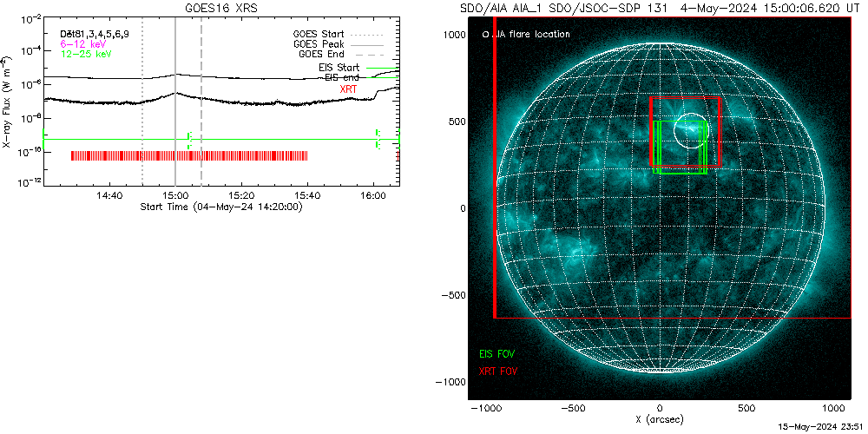Click the 15:40 time axis label

point(307,196)
